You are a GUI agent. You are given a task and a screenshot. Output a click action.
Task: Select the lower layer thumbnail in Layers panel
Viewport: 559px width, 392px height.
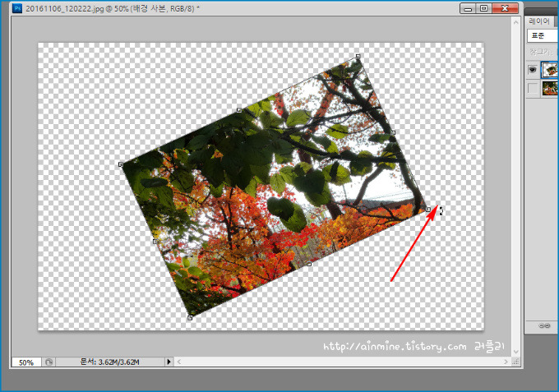point(550,88)
